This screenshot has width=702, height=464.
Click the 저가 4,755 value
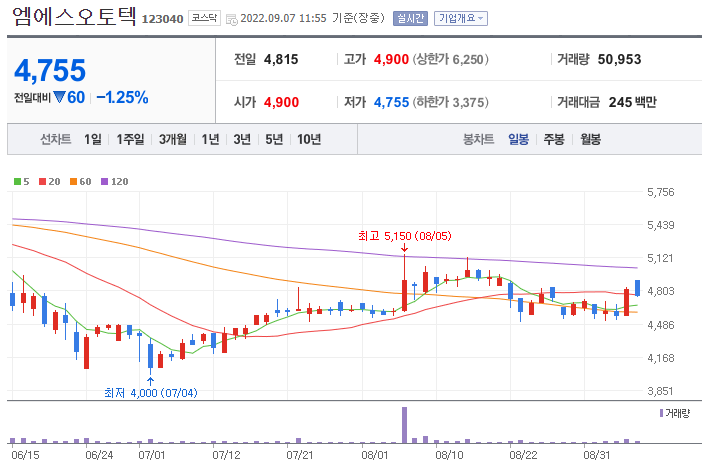[x=391, y=102]
